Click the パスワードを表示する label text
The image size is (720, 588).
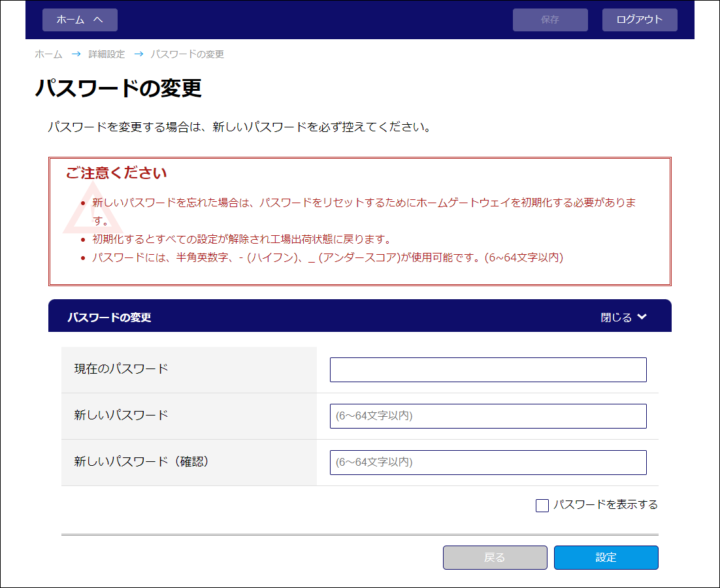[x=605, y=505]
